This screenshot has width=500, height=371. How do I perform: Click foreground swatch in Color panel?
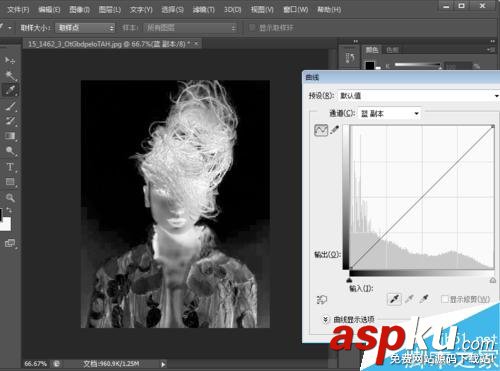369,65
